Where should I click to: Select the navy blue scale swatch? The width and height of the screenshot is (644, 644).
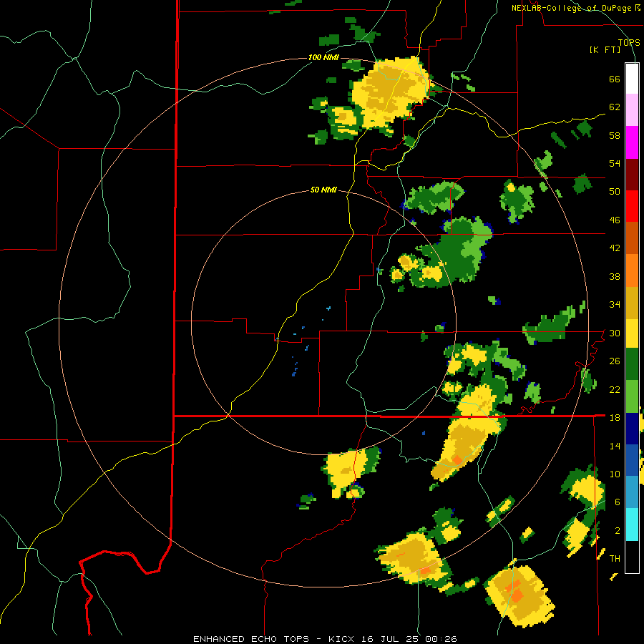click(632, 429)
